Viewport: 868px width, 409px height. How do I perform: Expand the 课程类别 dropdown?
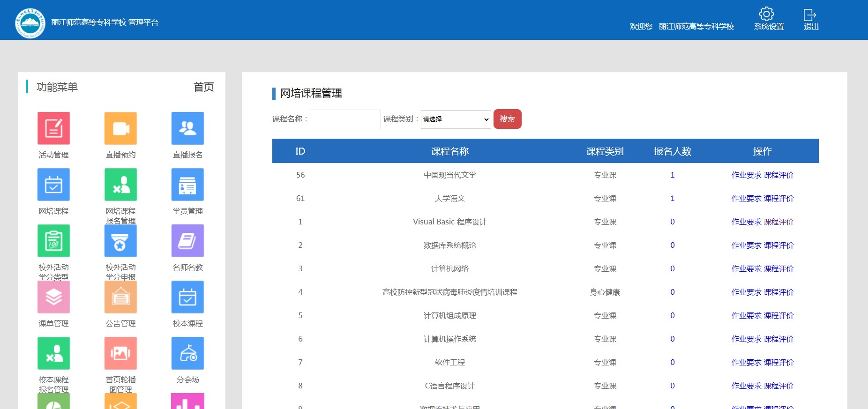(x=456, y=119)
